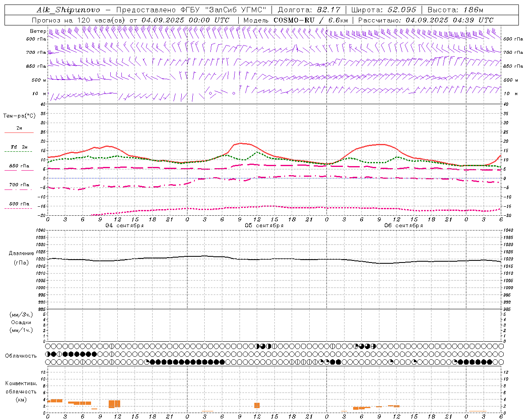Select the Тем-ра(°C) axis label
The image size is (525, 420).
click(x=19, y=116)
